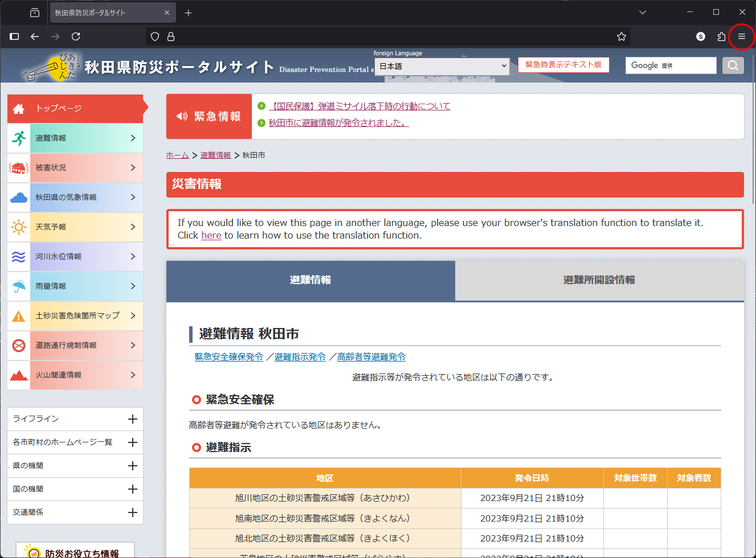Click the round S account icon in toolbar

click(x=701, y=36)
